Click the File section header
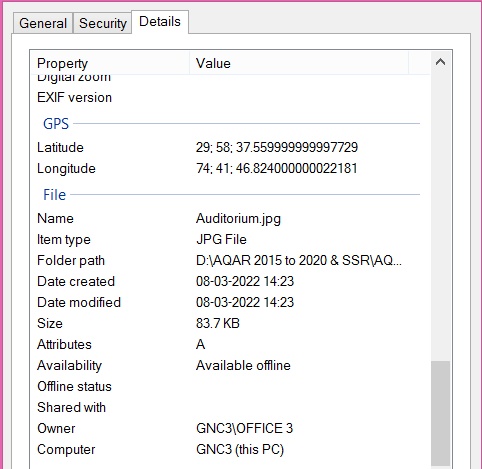482x469 pixels. 55,195
